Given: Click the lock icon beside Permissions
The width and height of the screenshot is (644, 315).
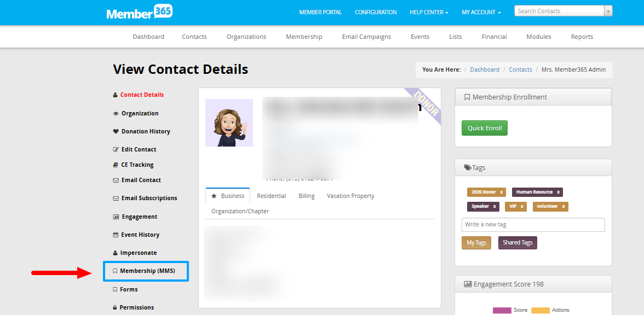Looking at the screenshot, I should pos(115,308).
